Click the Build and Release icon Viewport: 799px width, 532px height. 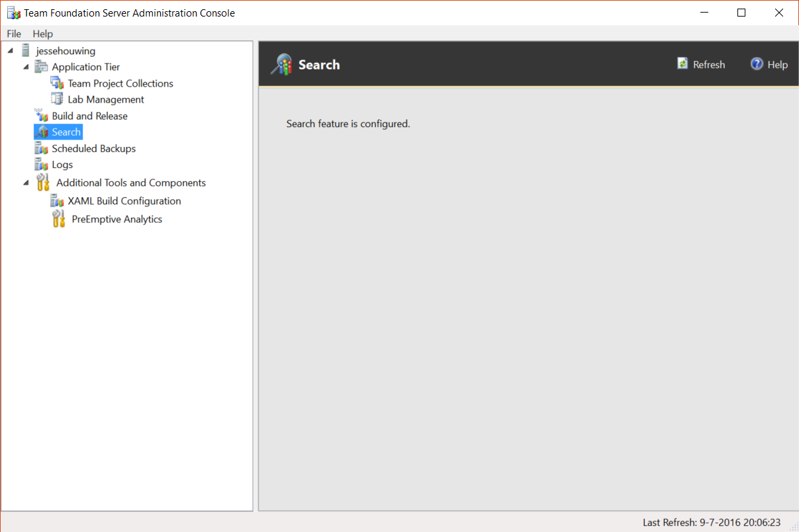pos(41,116)
